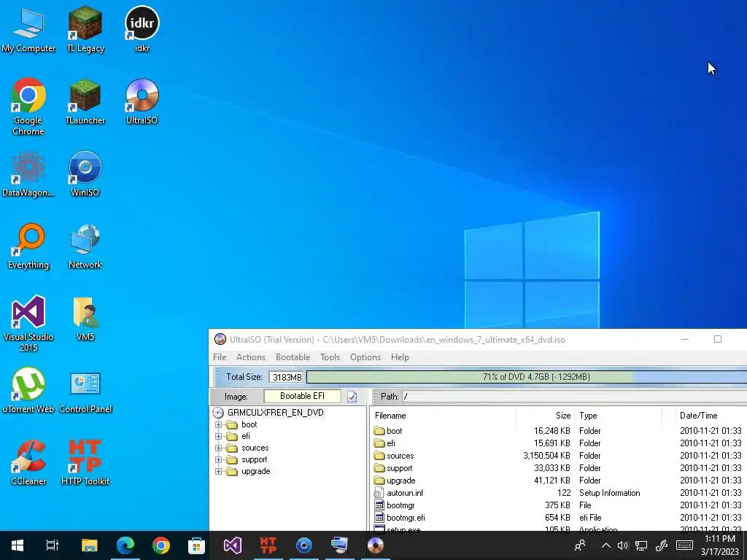Launch Google Chrome from desktop

click(28, 106)
